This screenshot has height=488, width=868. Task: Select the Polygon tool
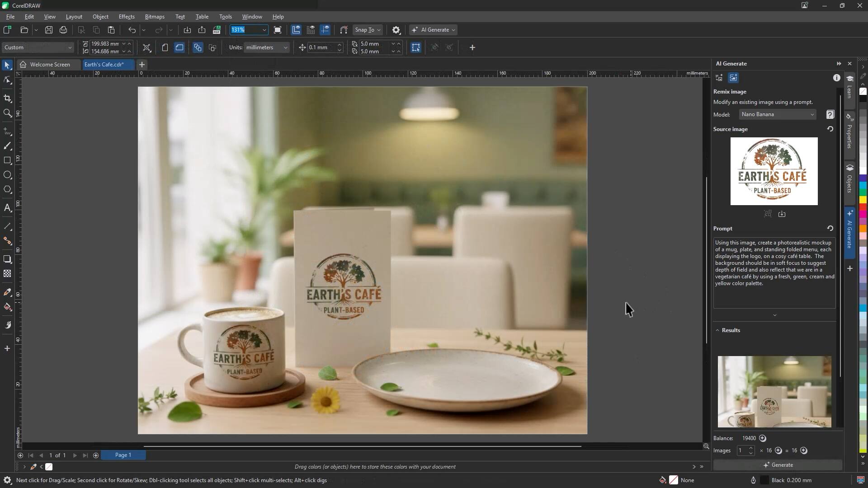pos(7,189)
